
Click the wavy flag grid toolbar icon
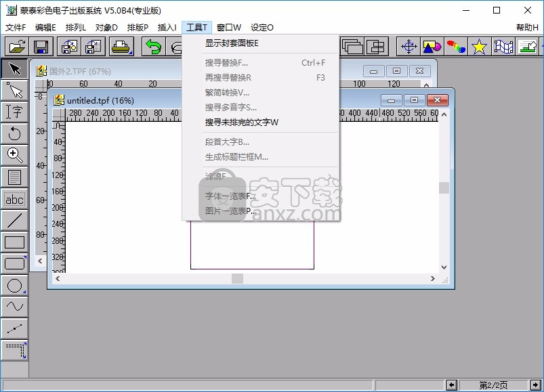coord(503,47)
